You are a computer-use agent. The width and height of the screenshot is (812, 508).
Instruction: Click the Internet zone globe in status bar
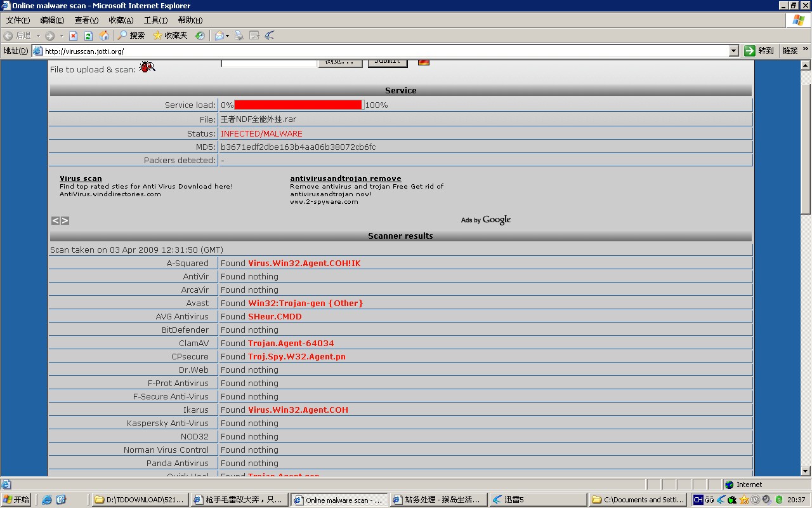[730, 485]
